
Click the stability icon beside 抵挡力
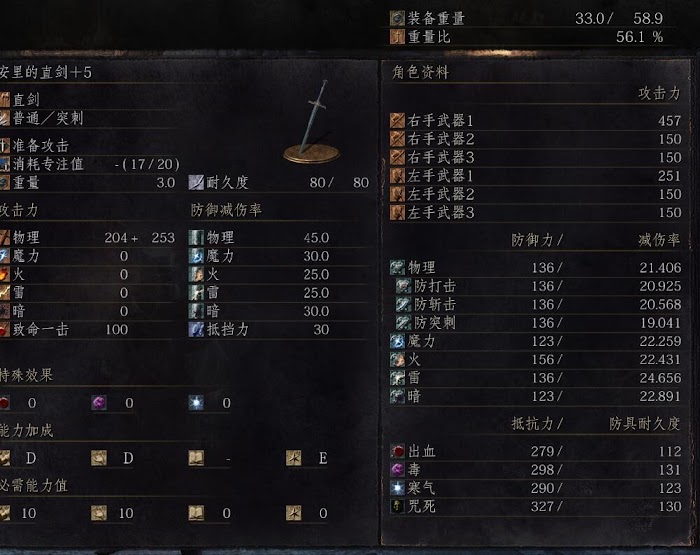[x=196, y=330]
